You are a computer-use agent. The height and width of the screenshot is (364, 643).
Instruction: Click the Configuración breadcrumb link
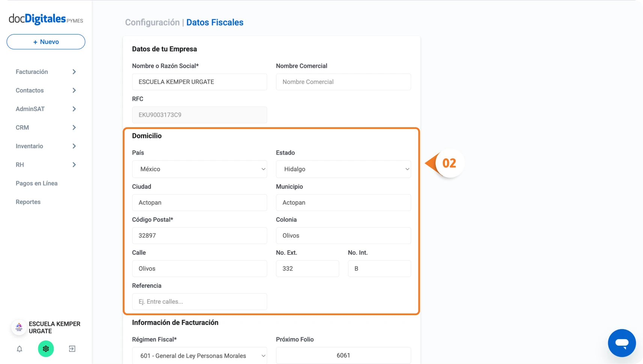click(x=152, y=23)
